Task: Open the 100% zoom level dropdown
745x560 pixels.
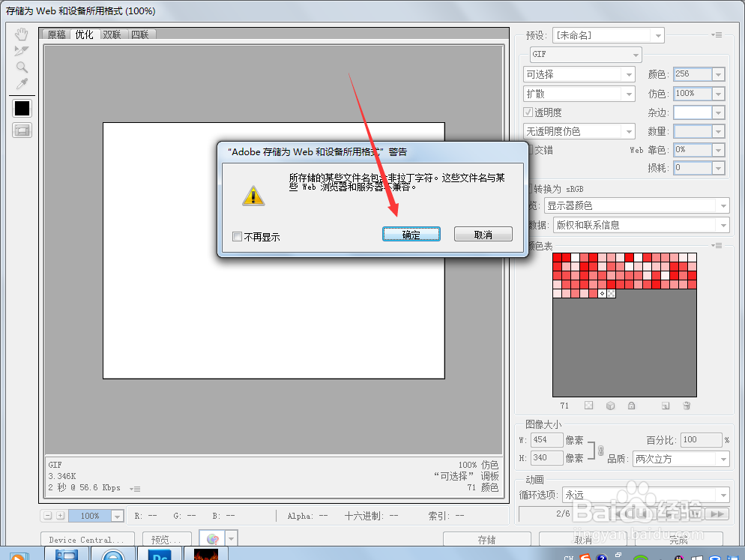Action: pyautogui.click(x=118, y=516)
